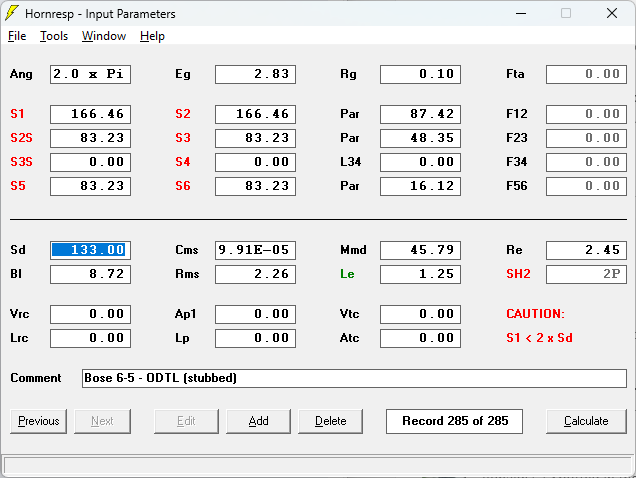The image size is (636, 478).
Task: Click the Atc input field
Action: click(420, 338)
